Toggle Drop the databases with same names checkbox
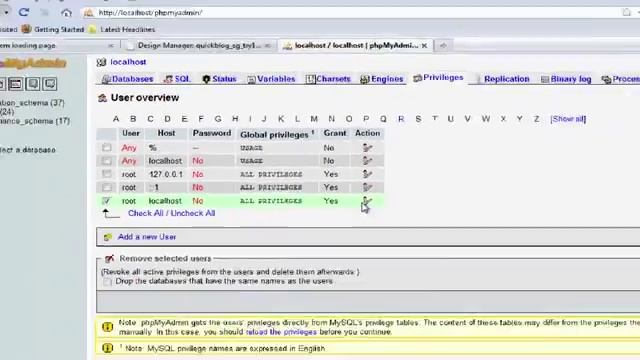Image resolution: width=640 pixels, height=360 pixels. pos(107,282)
